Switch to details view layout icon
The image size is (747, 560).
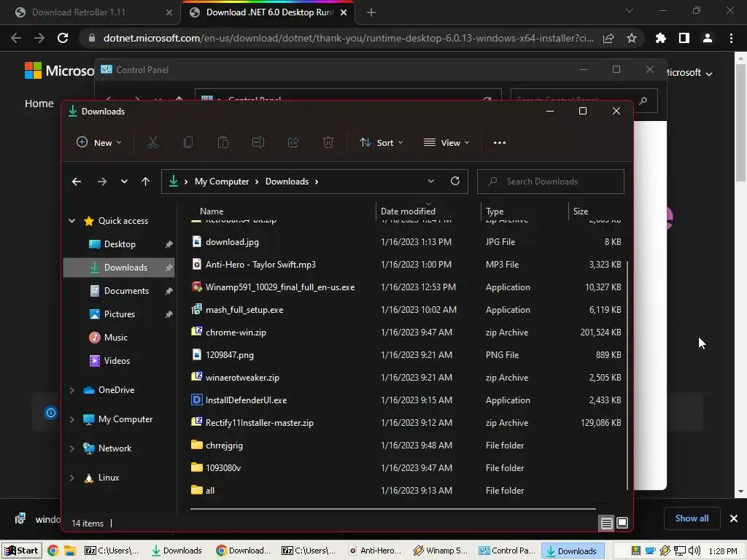point(606,524)
